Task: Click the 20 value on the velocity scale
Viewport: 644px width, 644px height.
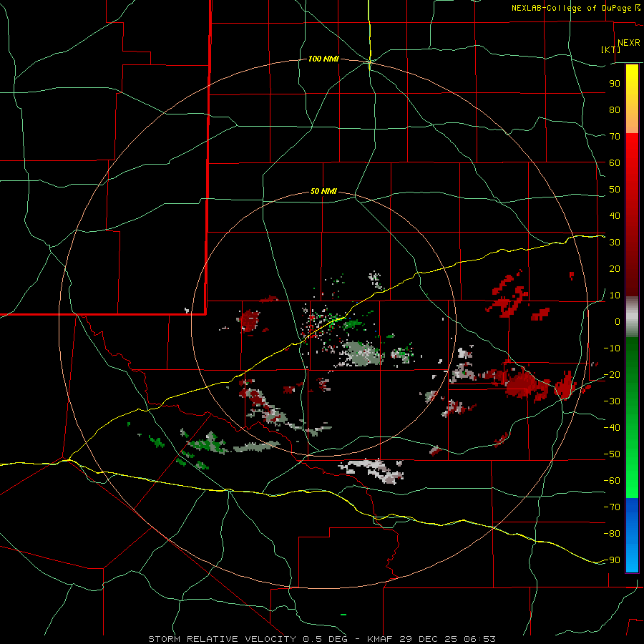Action: point(615,268)
